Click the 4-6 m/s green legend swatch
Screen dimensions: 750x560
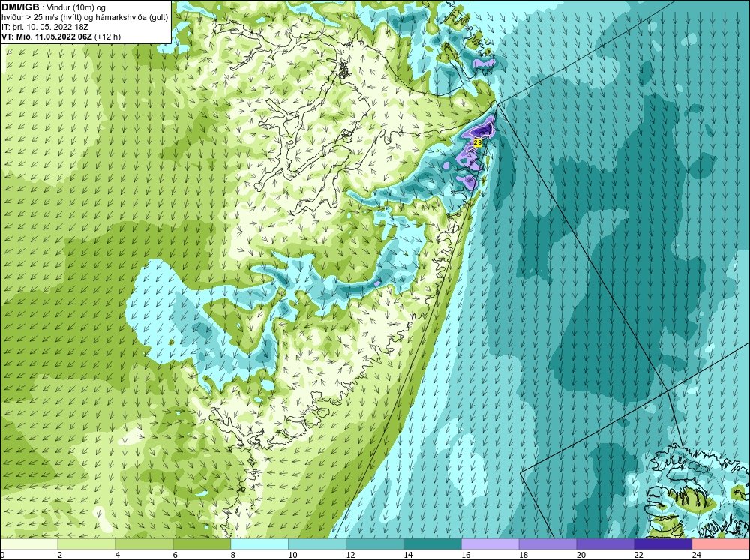point(144,544)
